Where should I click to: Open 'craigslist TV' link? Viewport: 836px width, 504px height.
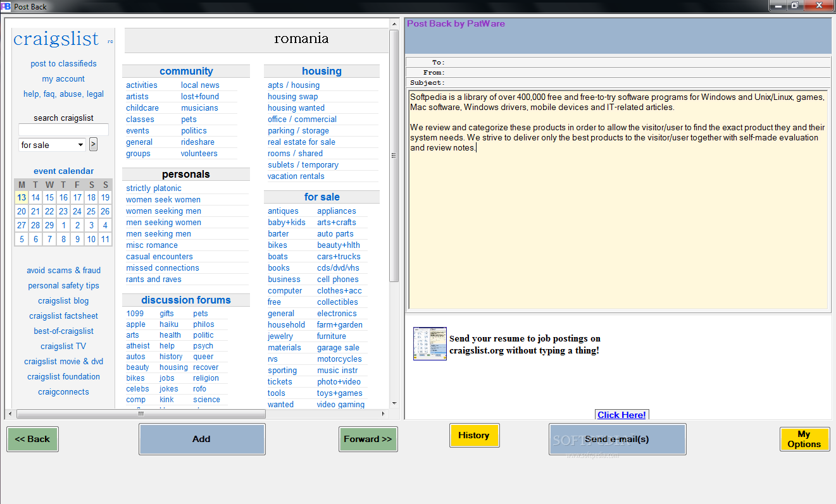coord(63,346)
